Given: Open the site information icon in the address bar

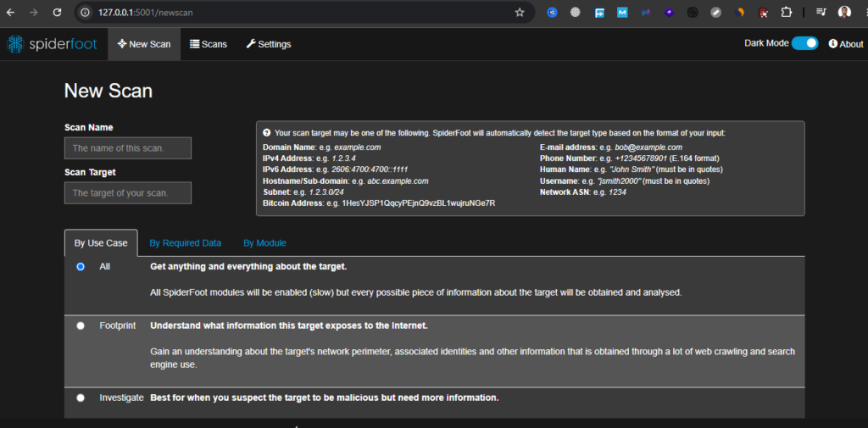Looking at the screenshot, I should click(x=85, y=12).
